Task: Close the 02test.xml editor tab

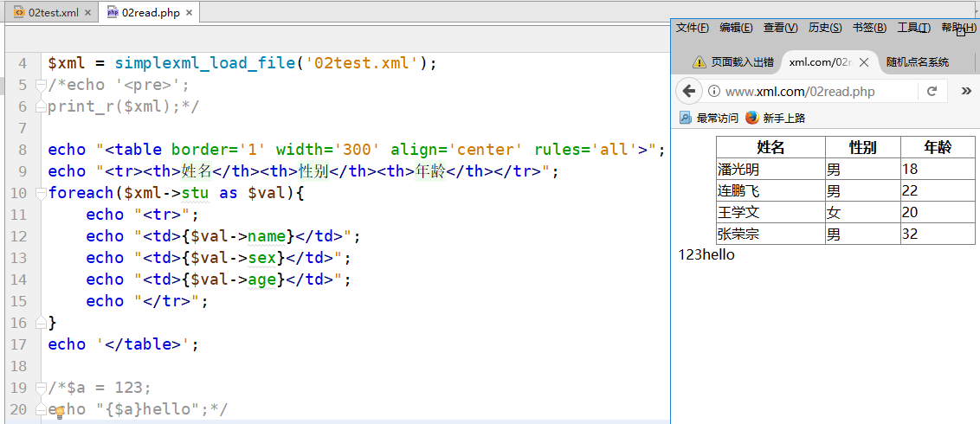Action: (88, 13)
